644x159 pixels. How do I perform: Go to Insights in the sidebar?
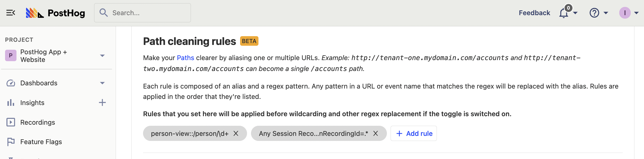click(x=32, y=103)
